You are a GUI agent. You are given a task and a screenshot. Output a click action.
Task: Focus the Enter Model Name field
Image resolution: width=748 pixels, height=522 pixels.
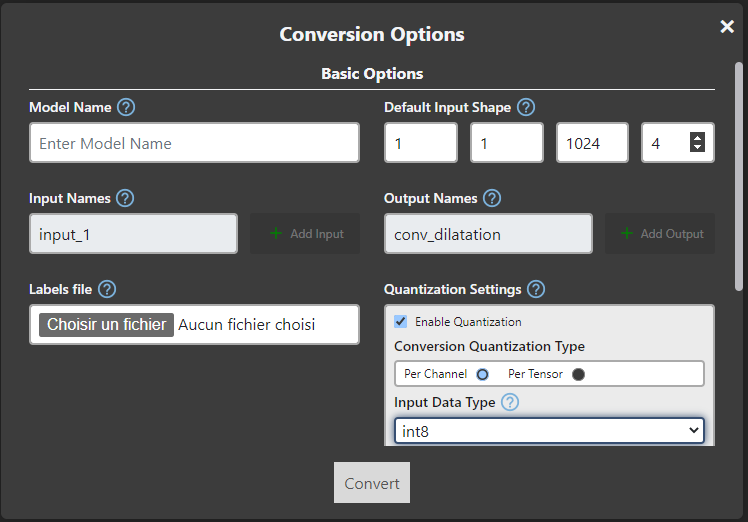click(194, 143)
